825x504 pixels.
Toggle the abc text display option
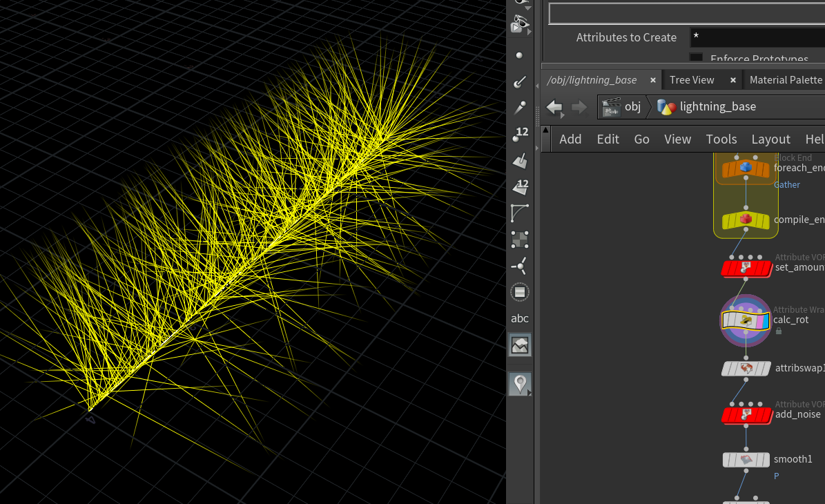point(519,318)
